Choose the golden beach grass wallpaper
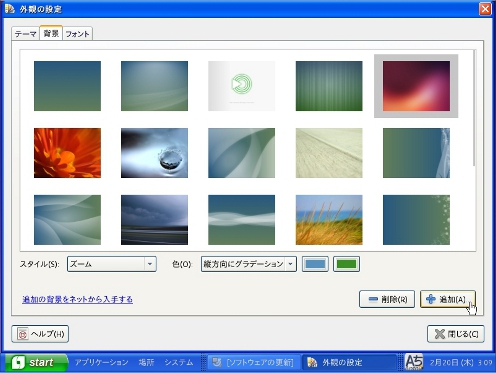This screenshot has height=373, width=496. 329,220
